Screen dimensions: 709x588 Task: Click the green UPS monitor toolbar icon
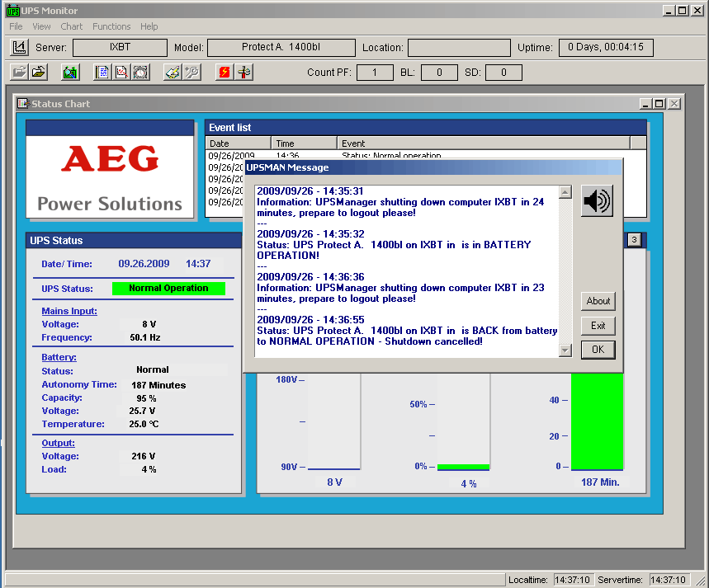70,73
